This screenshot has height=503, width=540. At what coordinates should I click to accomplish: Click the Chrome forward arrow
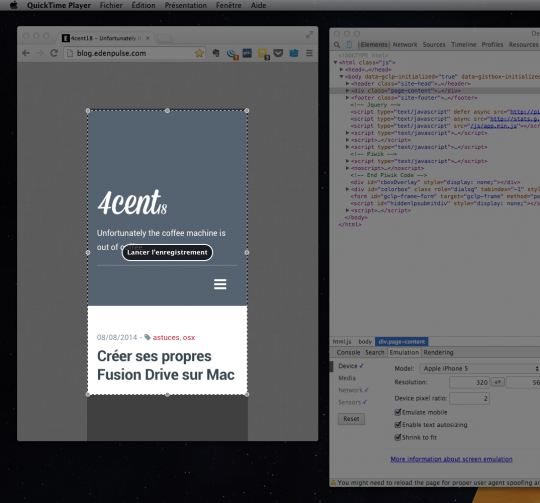point(40,53)
